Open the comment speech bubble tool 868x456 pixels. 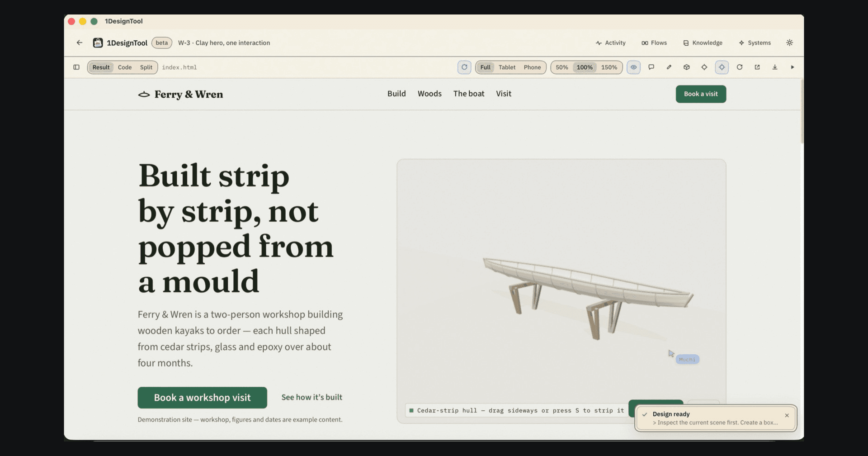651,67
